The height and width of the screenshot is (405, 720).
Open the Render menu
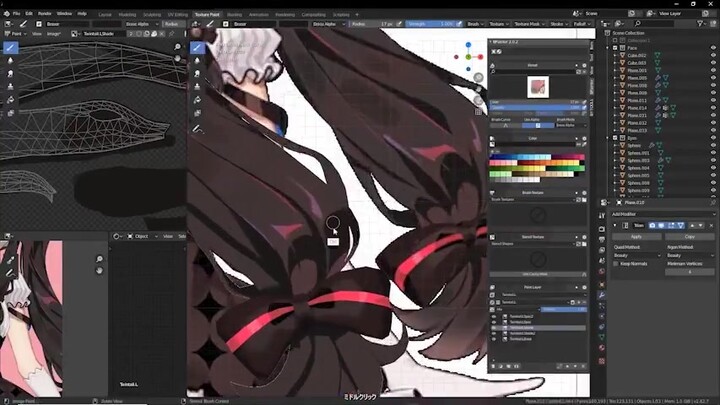coord(45,14)
